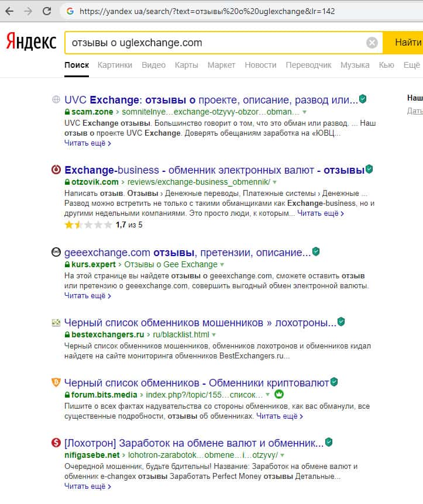Open the geeexchange.com отзывы, претензии result

point(188,253)
